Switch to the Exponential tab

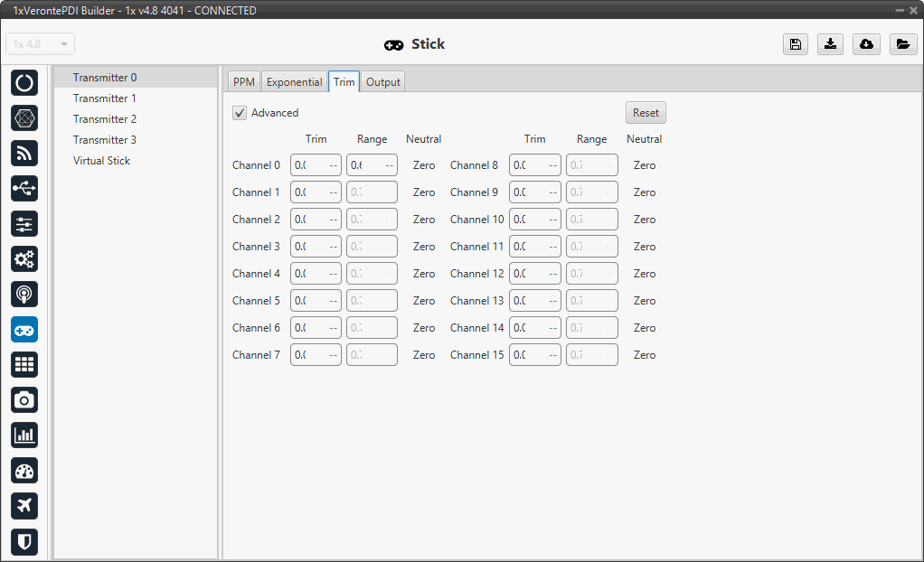click(x=294, y=82)
